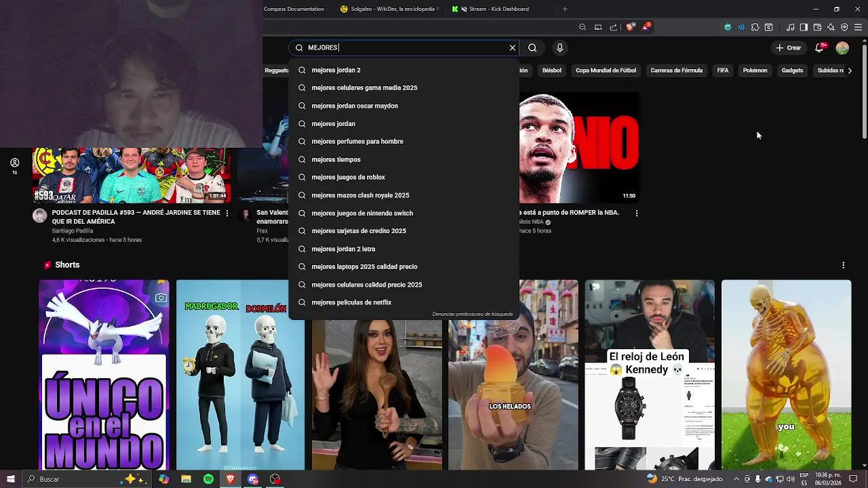Open Spotify from the taskbar

208,479
